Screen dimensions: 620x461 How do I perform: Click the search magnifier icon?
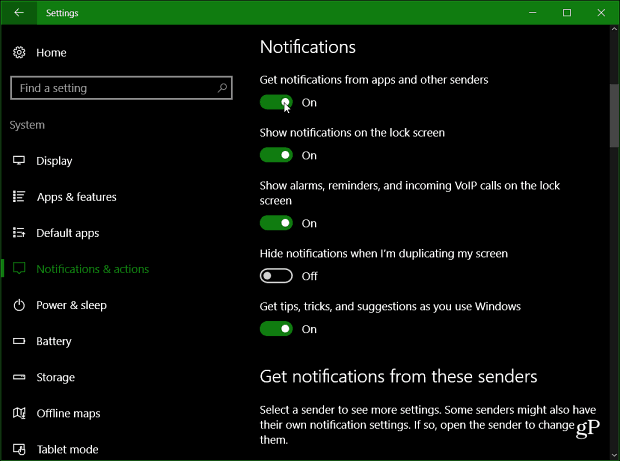coord(222,88)
